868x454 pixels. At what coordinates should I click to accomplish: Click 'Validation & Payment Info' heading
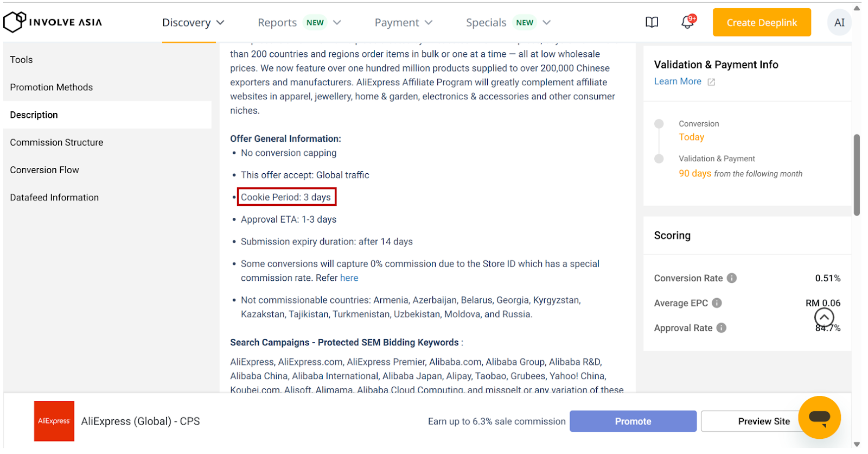pos(716,65)
